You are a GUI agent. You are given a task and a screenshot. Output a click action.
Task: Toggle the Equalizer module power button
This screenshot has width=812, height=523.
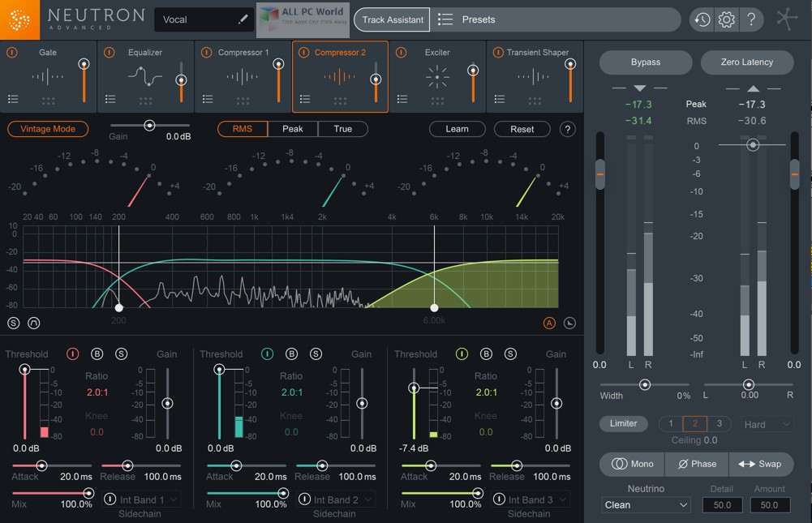pos(110,52)
